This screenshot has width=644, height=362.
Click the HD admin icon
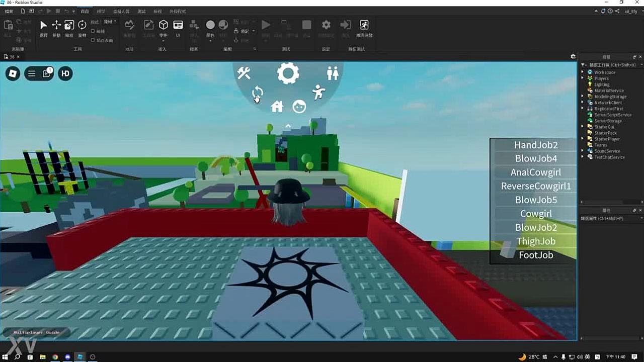tap(65, 74)
